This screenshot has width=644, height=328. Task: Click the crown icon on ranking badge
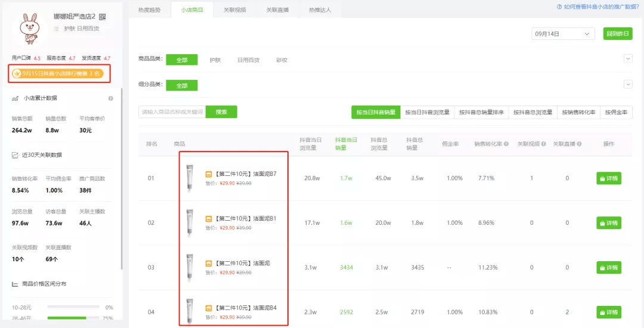(x=17, y=74)
